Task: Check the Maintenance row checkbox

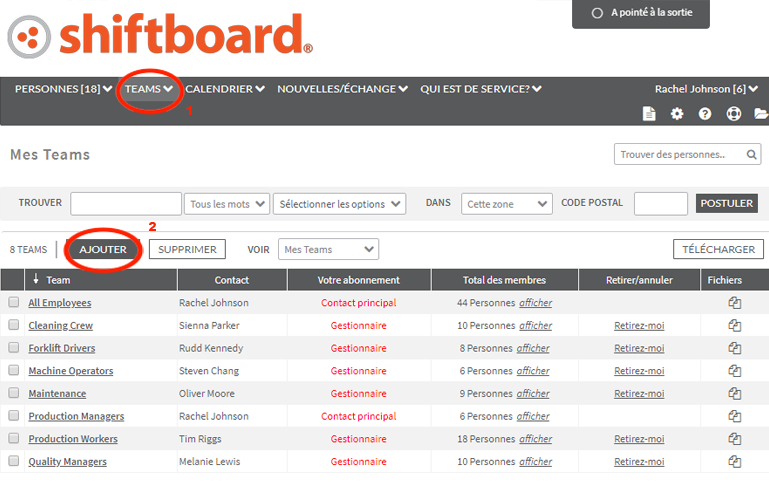Action: point(14,393)
